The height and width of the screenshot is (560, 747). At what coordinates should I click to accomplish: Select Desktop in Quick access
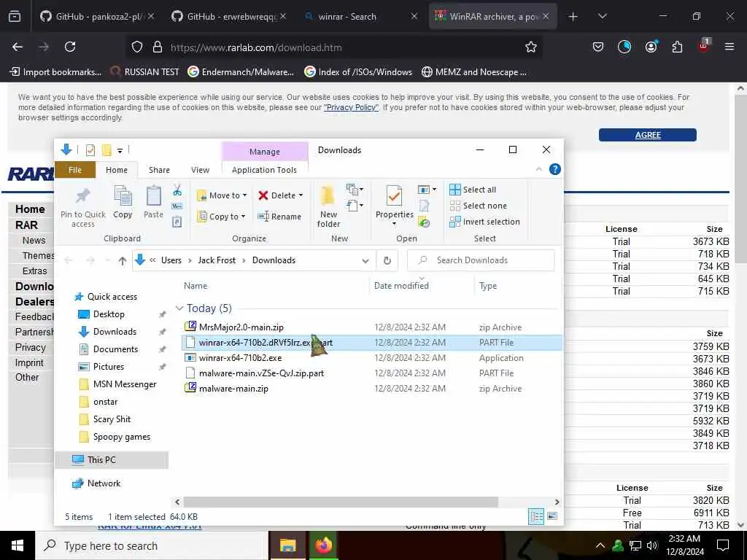[109, 314]
